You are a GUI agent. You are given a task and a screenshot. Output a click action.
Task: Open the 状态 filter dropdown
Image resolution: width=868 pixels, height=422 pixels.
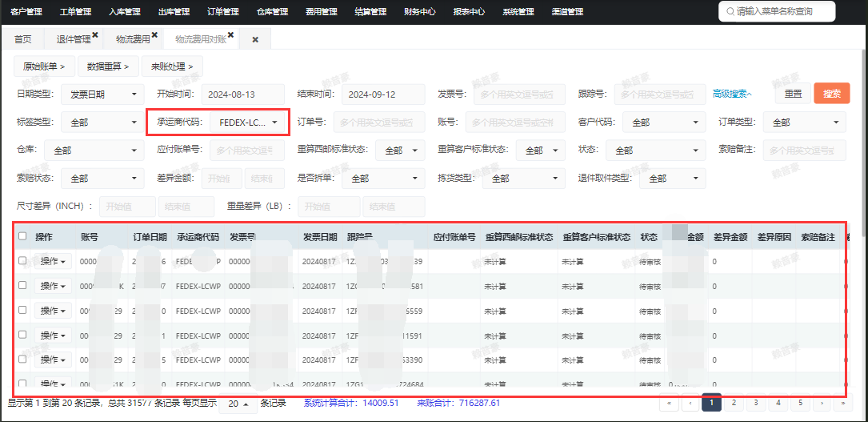pos(655,150)
